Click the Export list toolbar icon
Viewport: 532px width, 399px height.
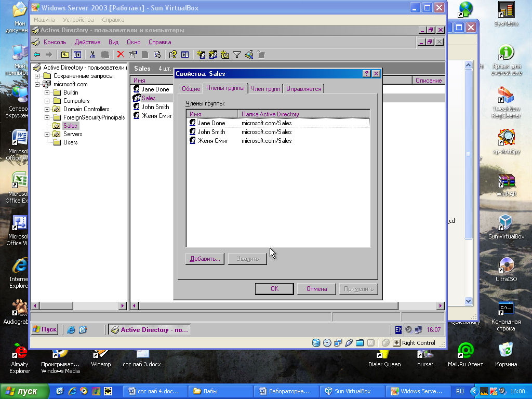157,55
